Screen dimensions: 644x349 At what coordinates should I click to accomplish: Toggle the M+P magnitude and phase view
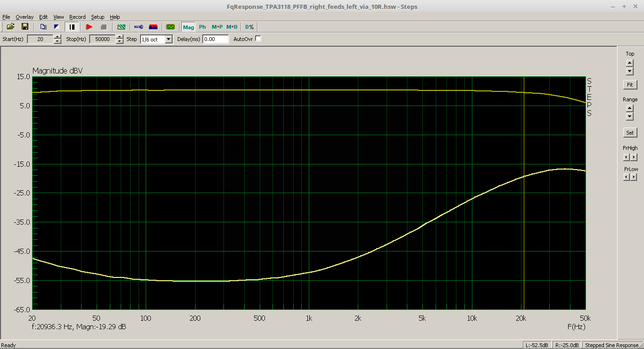217,27
